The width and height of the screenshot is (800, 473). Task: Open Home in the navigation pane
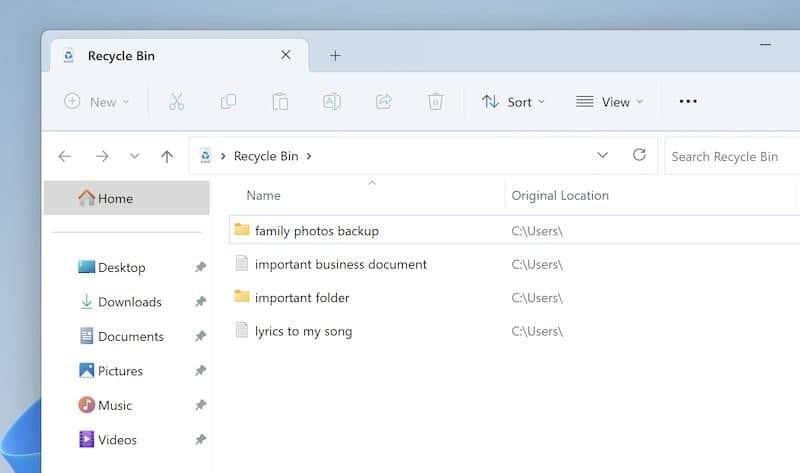click(x=127, y=198)
